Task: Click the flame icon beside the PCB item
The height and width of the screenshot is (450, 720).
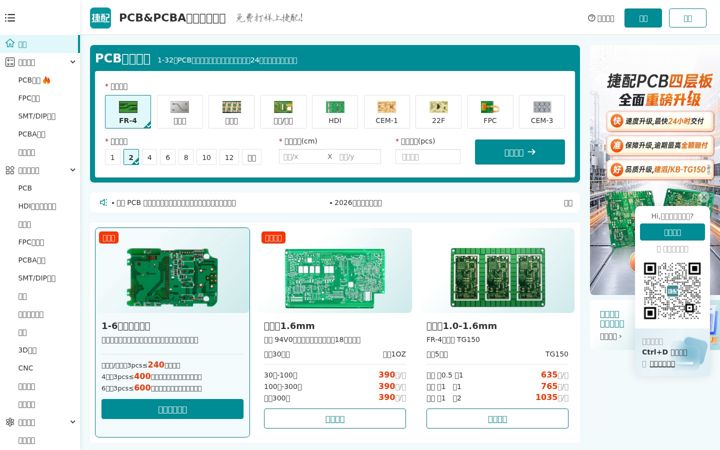Action: [46, 80]
